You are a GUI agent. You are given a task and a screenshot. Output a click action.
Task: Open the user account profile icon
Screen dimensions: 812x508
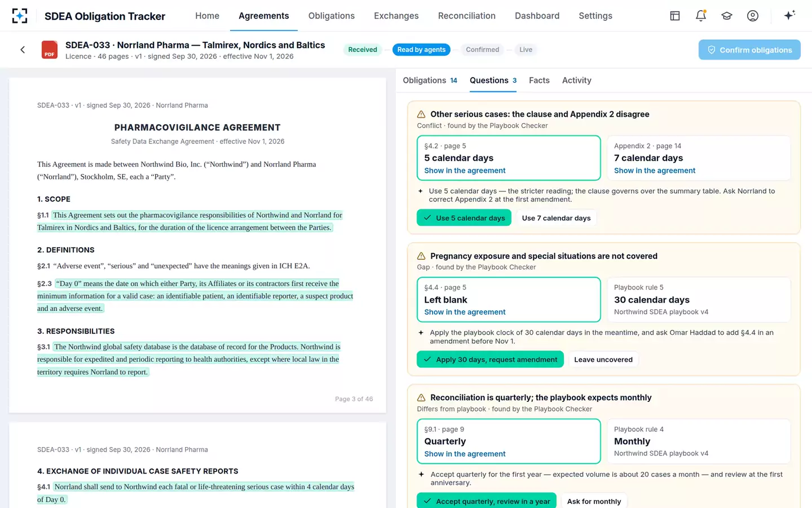click(753, 16)
